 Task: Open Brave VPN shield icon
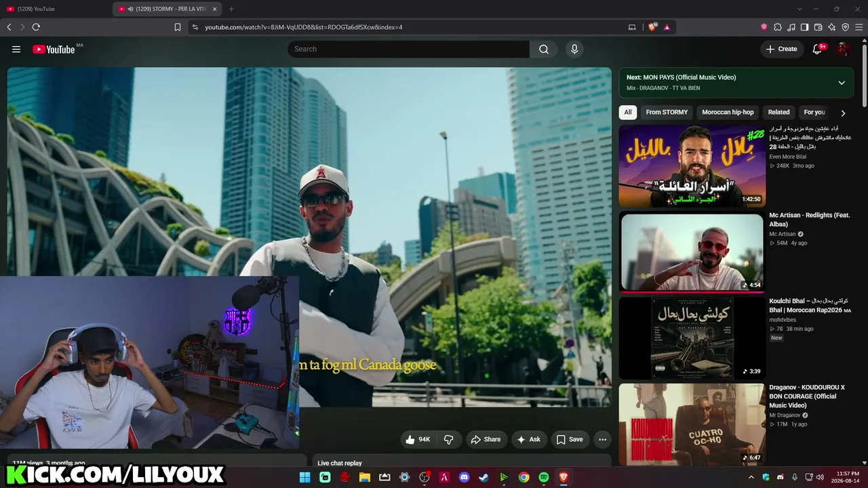846,27
